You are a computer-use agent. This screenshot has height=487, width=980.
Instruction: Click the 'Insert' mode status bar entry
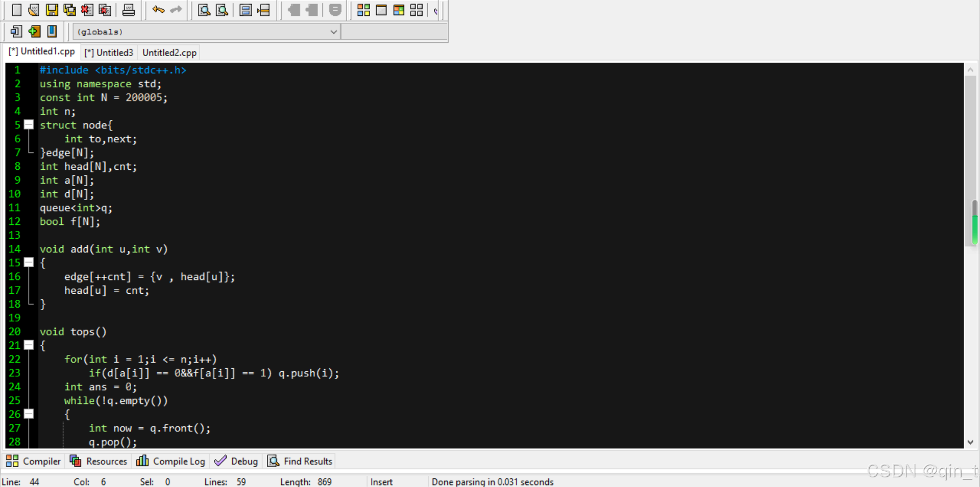coord(381,482)
